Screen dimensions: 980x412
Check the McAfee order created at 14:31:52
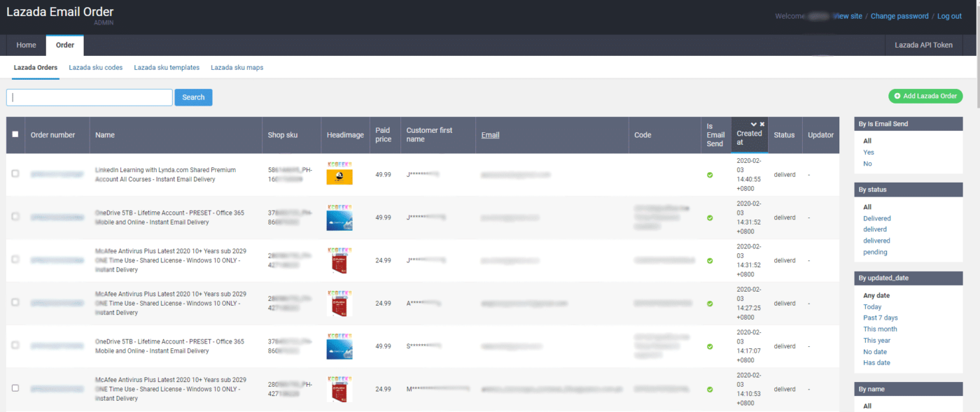click(15, 259)
